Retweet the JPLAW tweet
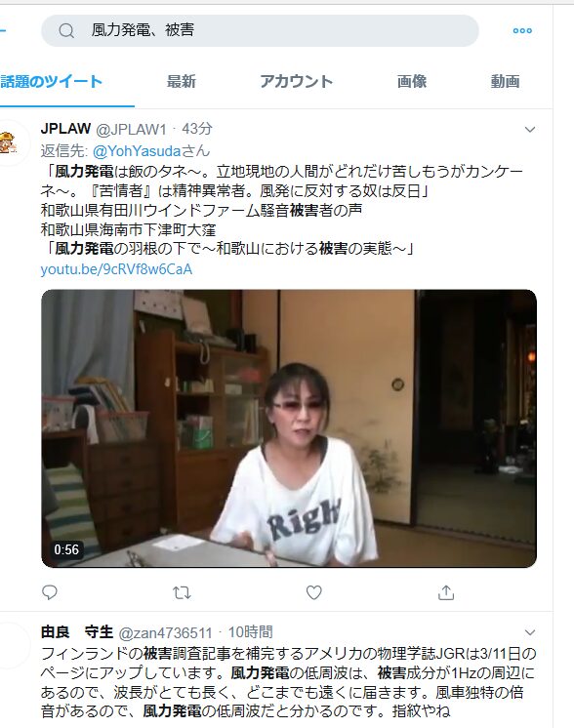Image resolution: width=574 pixels, height=728 pixels. coord(182,592)
